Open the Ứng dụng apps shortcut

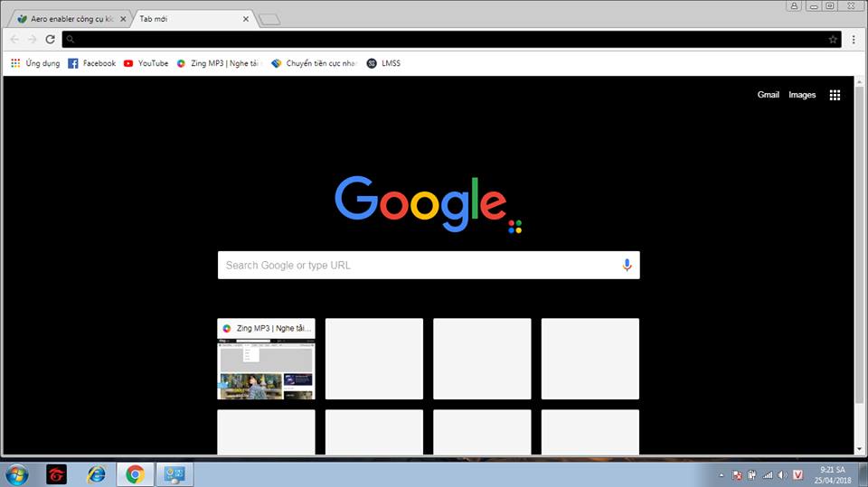(x=35, y=63)
